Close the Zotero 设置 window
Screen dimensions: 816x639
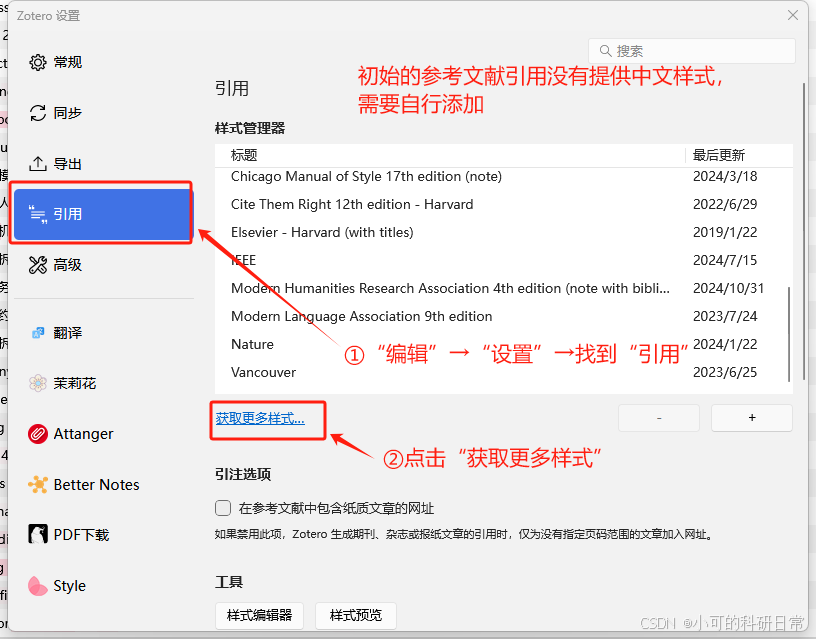[793, 15]
